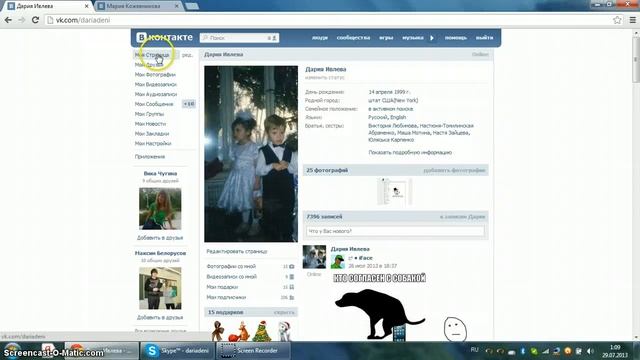This screenshot has width=640, height=360.
Task: Click ред. next to Моя Страница
Action: tap(187, 55)
